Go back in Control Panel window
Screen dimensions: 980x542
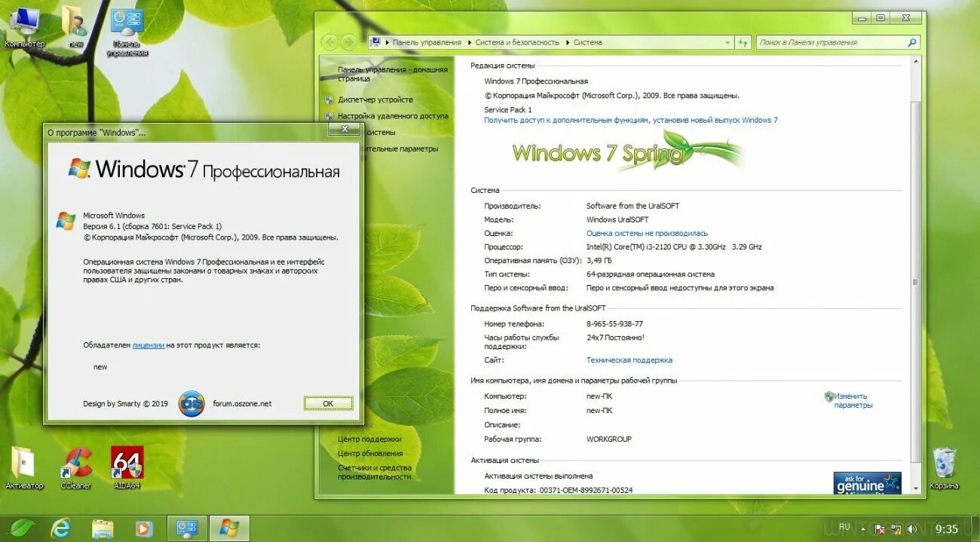click(329, 42)
